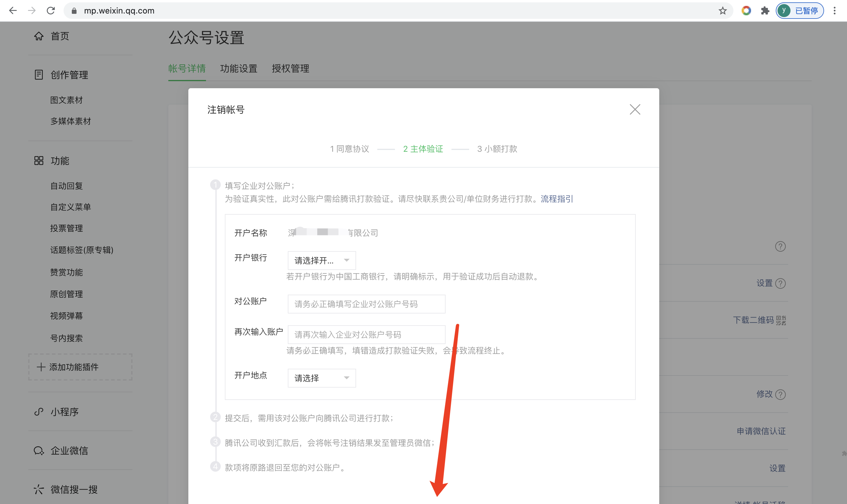Switch to the 授权管理 tab
Screen dimensions: 847x504
click(x=290, y=69)
